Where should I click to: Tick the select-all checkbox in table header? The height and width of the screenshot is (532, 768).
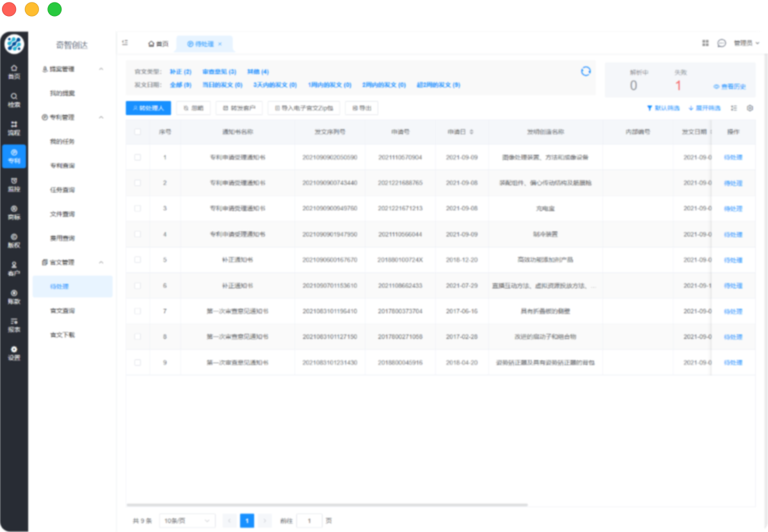(138, 132)
